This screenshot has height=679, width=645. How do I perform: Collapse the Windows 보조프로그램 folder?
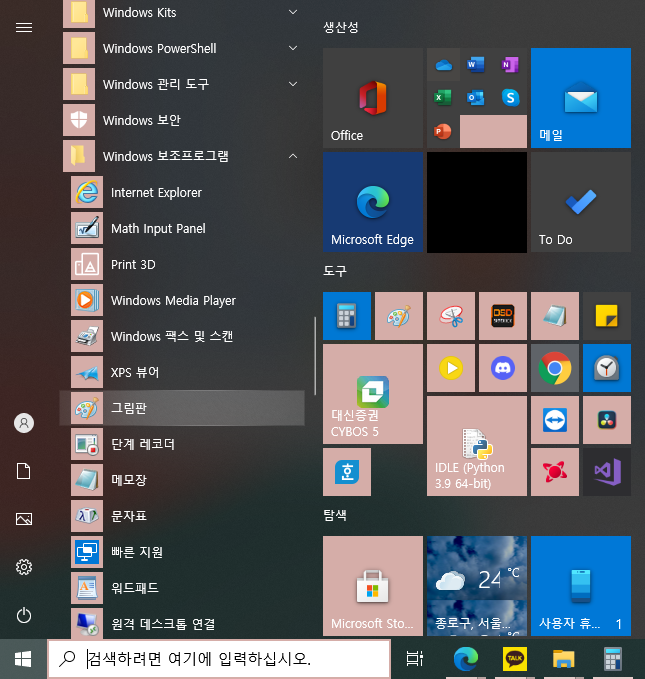click(182, 156)
